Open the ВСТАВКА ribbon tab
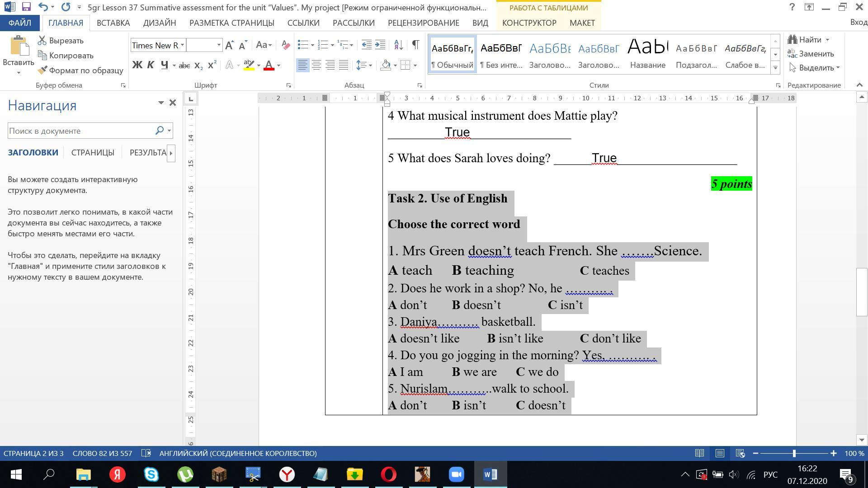The height and width of the screenshot is (488, 868). (113, 23)
